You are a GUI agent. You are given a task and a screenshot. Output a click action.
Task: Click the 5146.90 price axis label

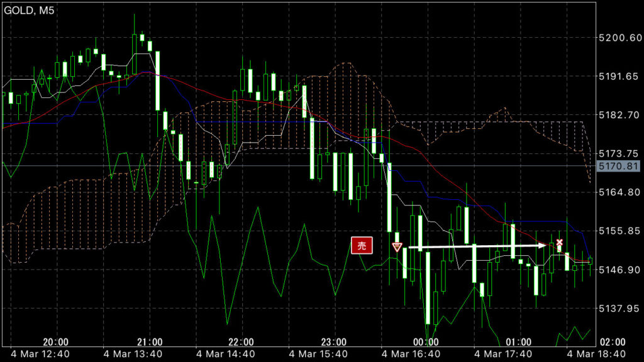click(619, 270)
